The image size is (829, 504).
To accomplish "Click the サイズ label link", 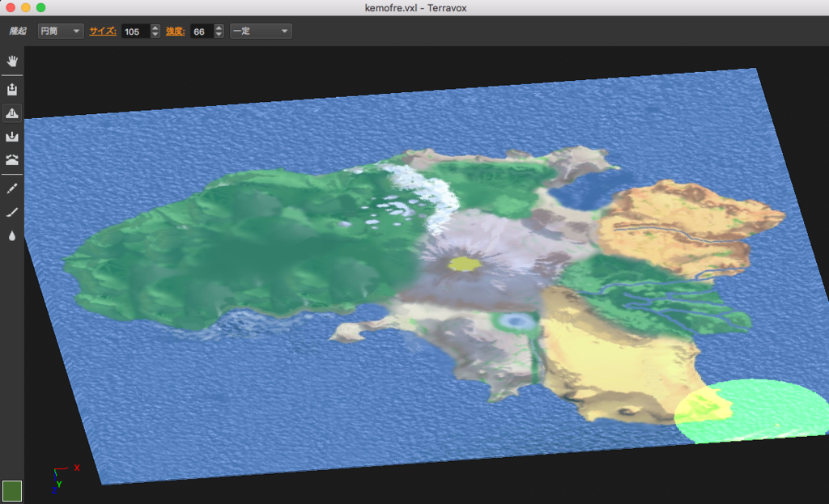I will point(103,32).
